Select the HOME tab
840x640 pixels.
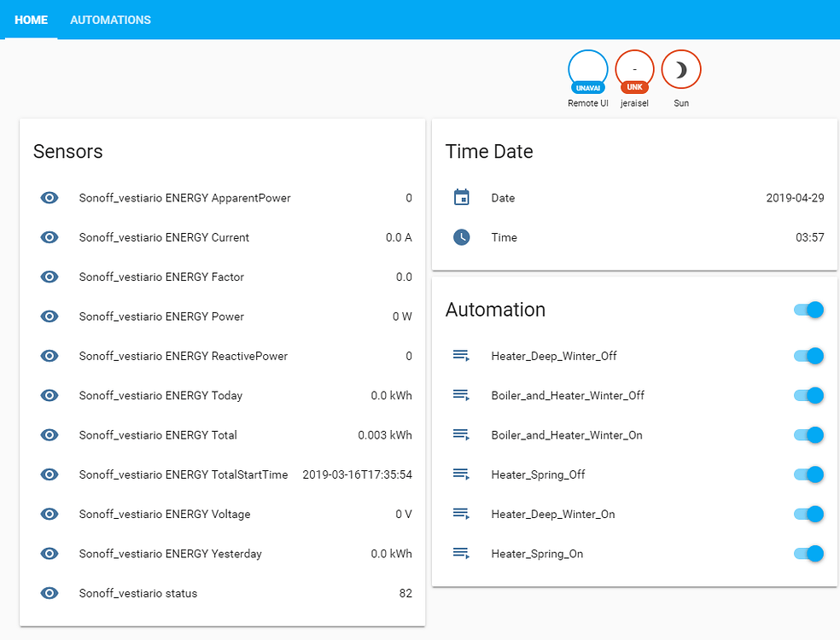point(31,20)
